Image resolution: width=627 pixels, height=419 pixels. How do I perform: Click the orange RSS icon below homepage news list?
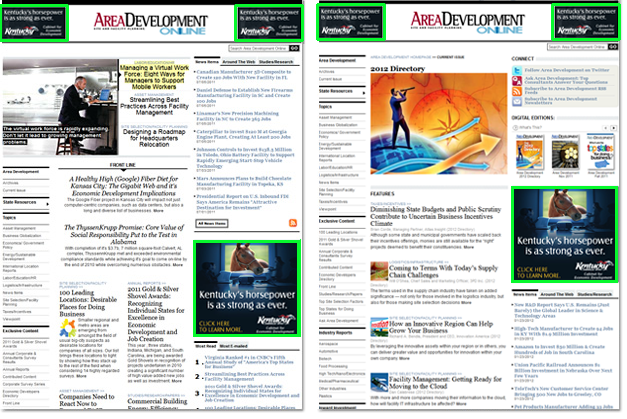[x=293, y=223]
